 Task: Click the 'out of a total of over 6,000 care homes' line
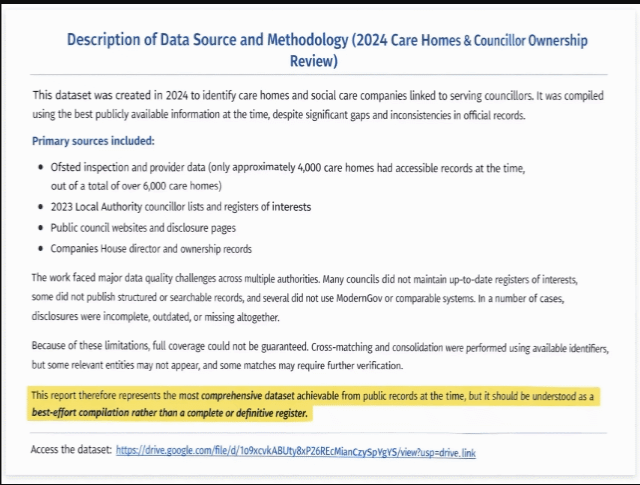136,186
